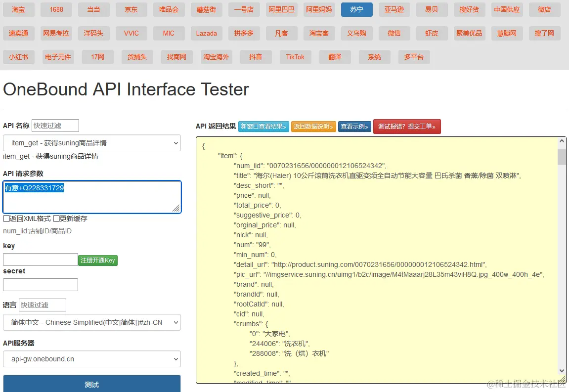Screen dimensions: 569x392
Task: Open the 电子元件 tab
Action: coord(58,57)
